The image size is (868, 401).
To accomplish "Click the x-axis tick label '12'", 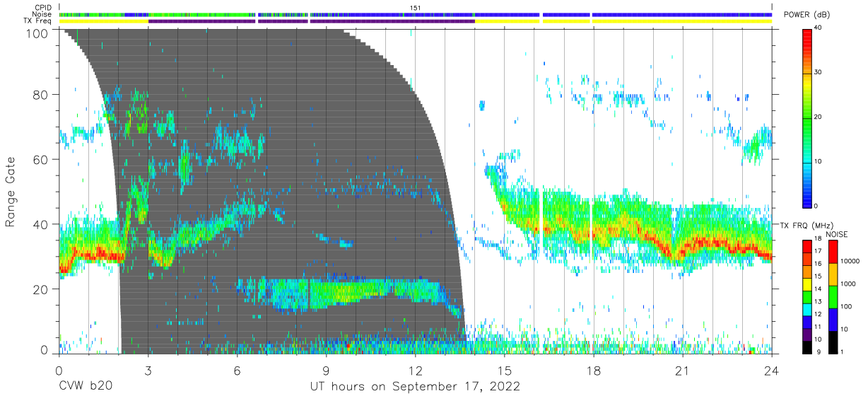I will tap(415, 370).
